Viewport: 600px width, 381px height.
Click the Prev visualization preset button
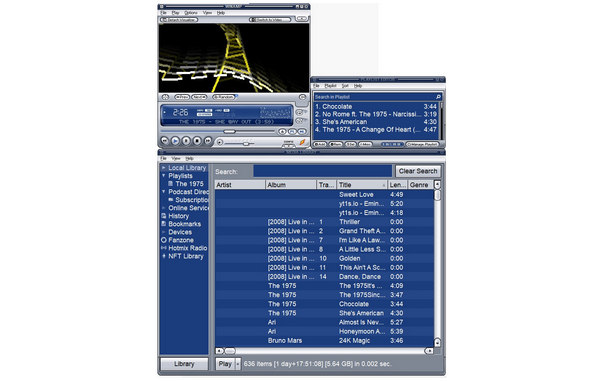pos(182,97)
